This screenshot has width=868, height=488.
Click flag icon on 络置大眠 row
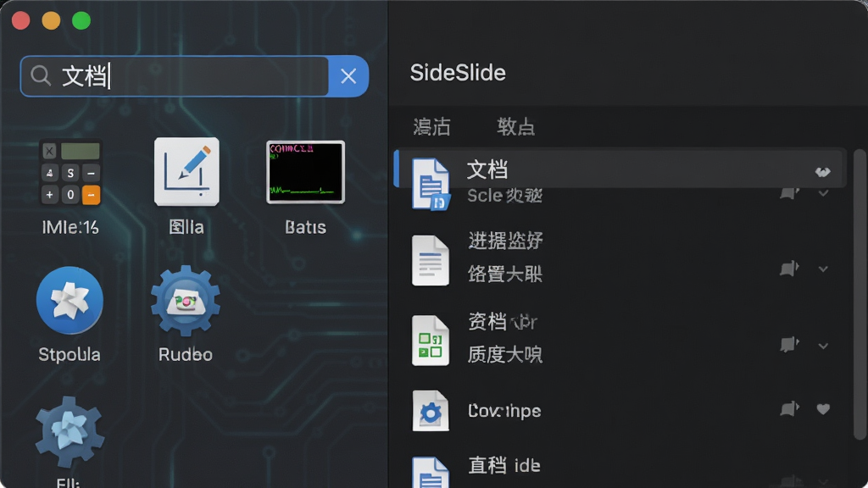789,269
